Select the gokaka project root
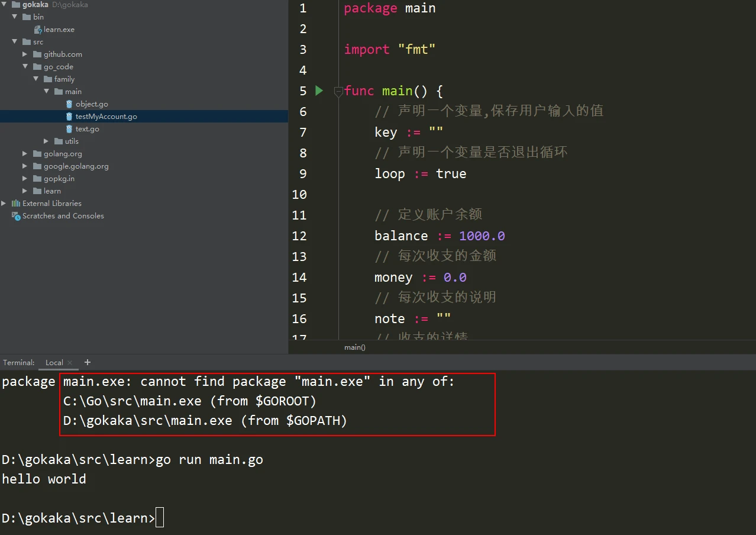Image resolution: width=756 pixels, height=535 pixels. (x=35, y=5)
